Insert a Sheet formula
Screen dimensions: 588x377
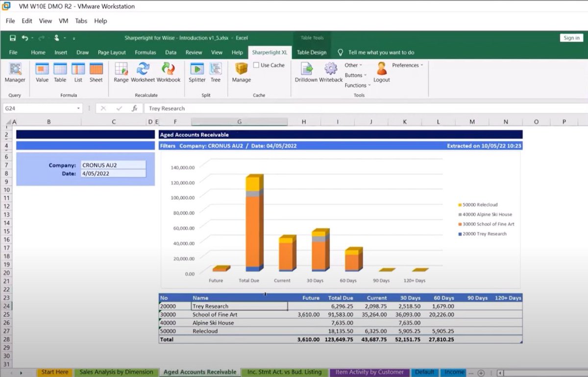pyautogui.click(x=96, y=72)
